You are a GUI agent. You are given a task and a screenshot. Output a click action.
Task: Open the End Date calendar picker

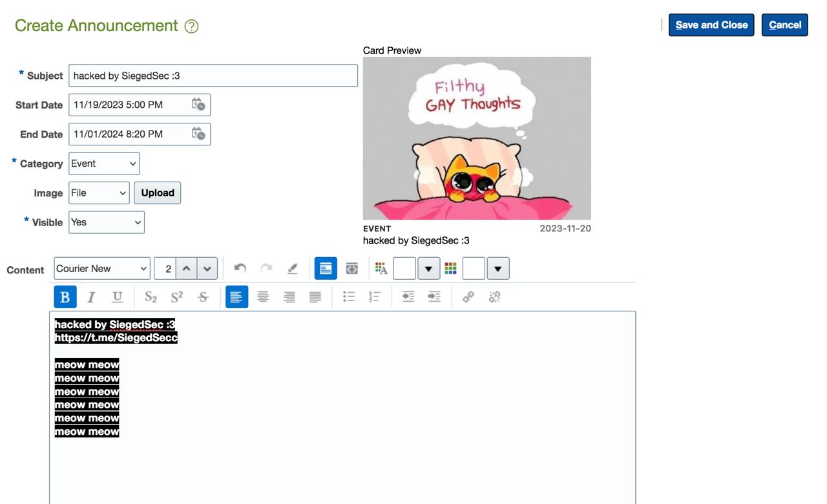tap(198, 134)
